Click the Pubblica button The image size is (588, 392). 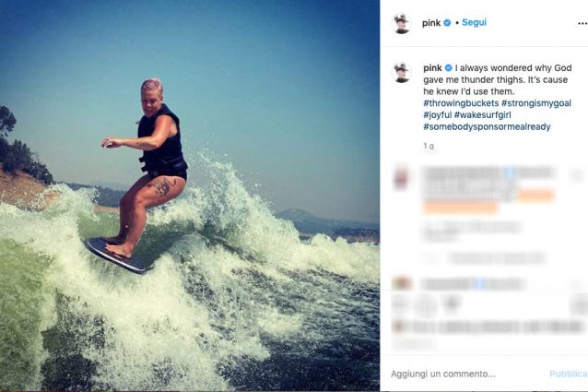[x=569, y=374]
